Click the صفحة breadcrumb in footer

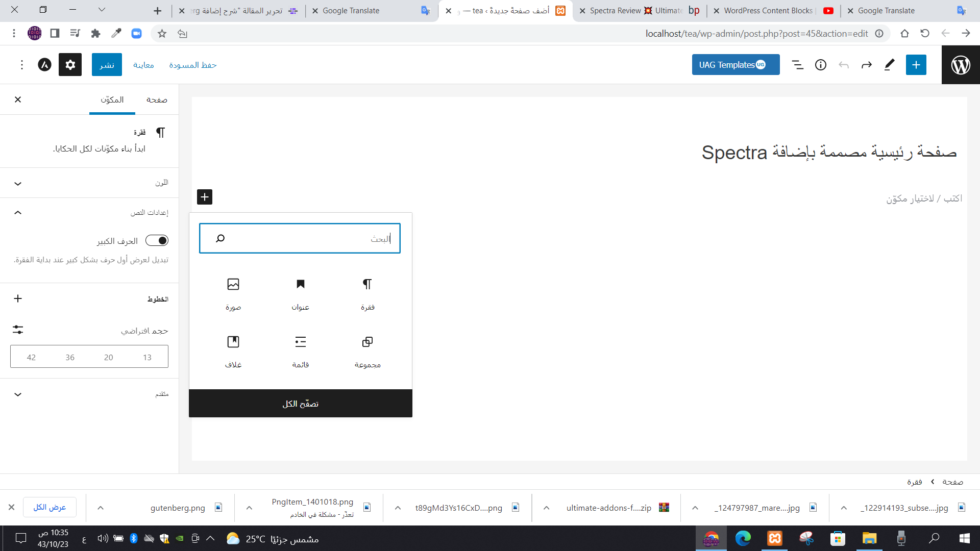(952, 482)
